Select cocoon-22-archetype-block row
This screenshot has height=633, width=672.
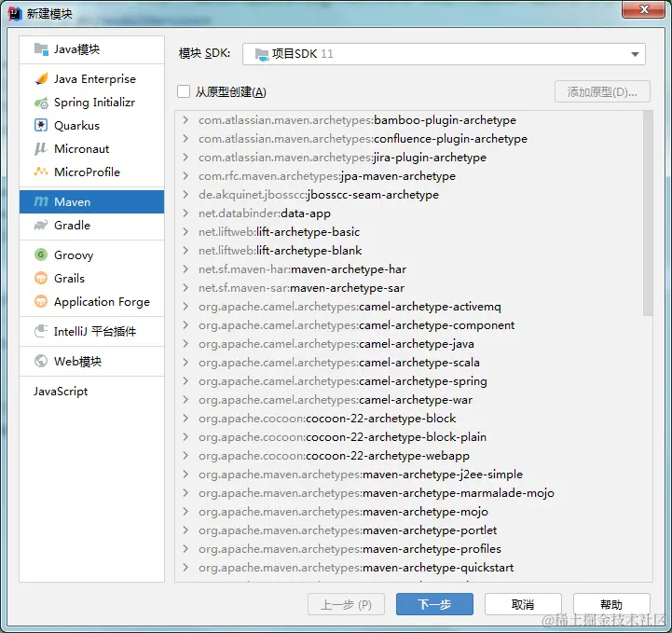(x=409, y=419)
